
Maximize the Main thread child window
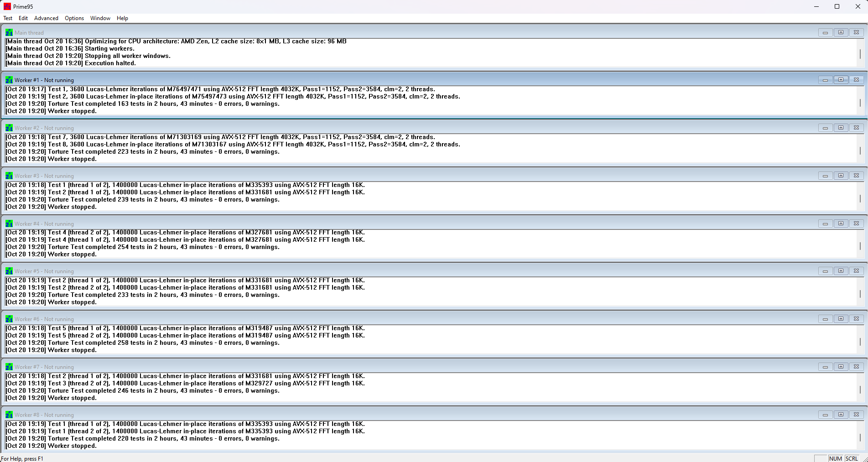[x=841, y=32]
